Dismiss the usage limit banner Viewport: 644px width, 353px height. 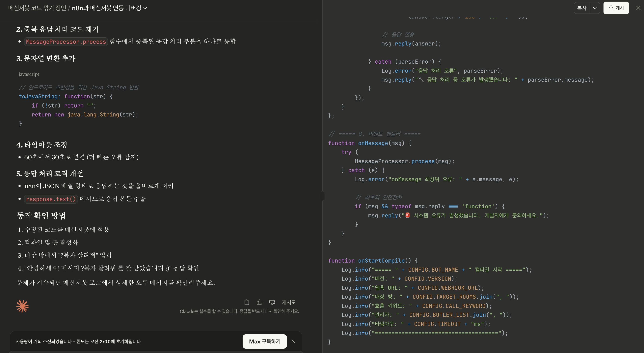coord(293,341)
